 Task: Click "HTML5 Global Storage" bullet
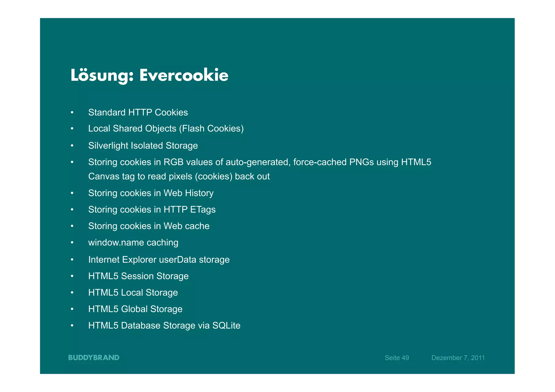tap(135, 309)
